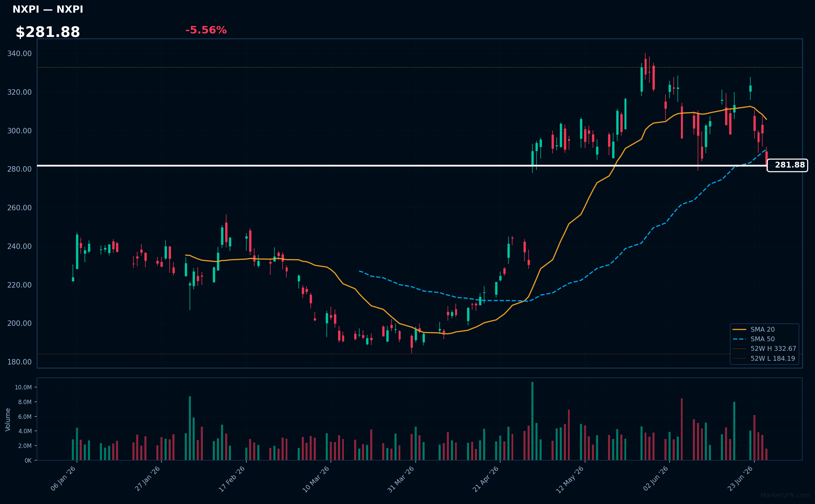Click the 6.0M volume axis label

25,416
